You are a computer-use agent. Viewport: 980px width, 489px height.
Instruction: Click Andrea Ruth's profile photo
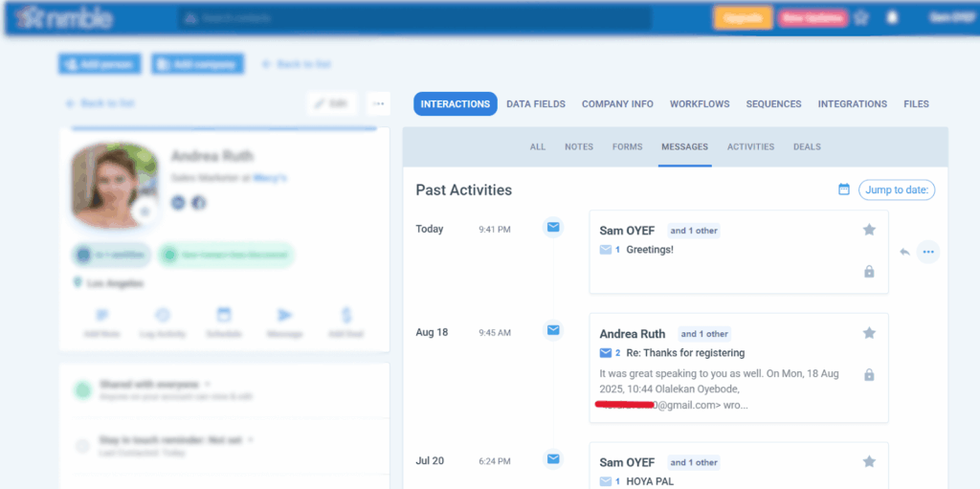click(x=113, y=185)
